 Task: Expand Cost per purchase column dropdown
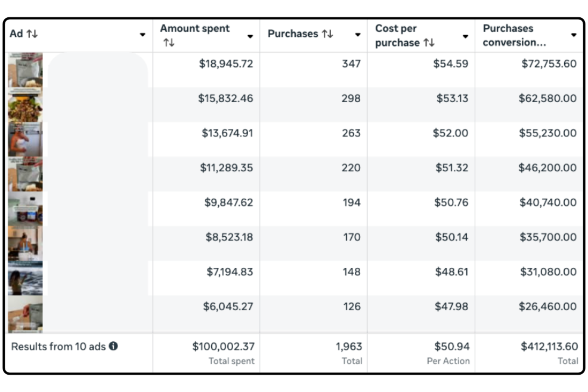[x=465, y=36]
